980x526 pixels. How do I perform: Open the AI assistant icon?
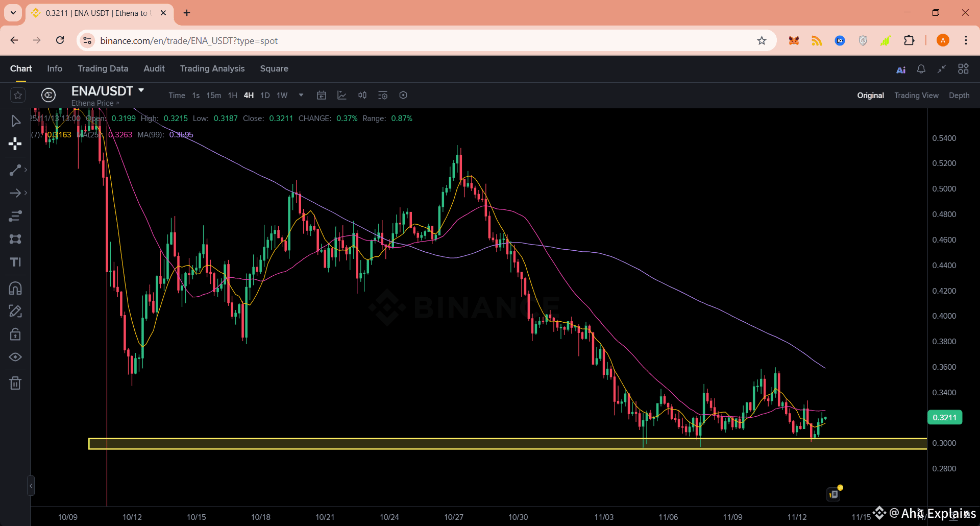point(901,69)
